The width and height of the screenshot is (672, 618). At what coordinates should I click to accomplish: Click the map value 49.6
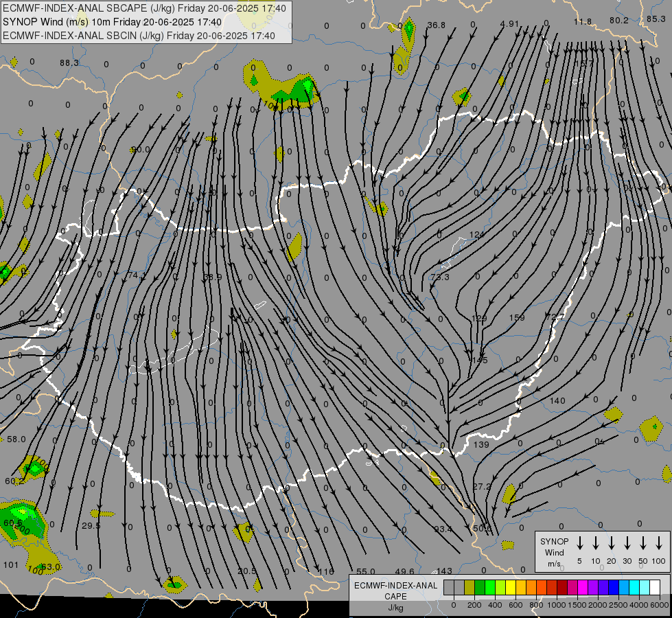(404, 571)
